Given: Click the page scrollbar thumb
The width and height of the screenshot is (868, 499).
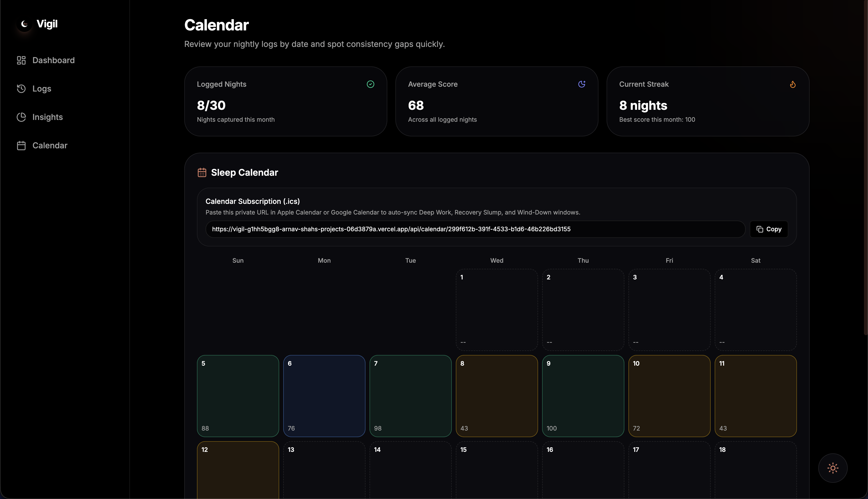Looking at the screenshot, I should (865, 168).
